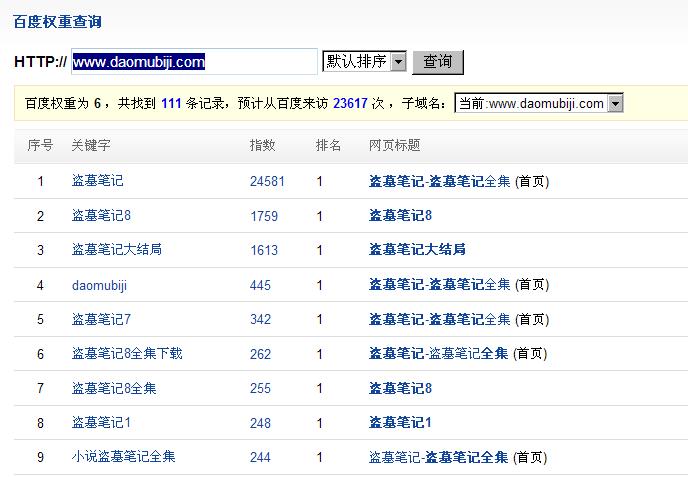Click the 查询 query button
688x477 pixels.
(438, 62)
